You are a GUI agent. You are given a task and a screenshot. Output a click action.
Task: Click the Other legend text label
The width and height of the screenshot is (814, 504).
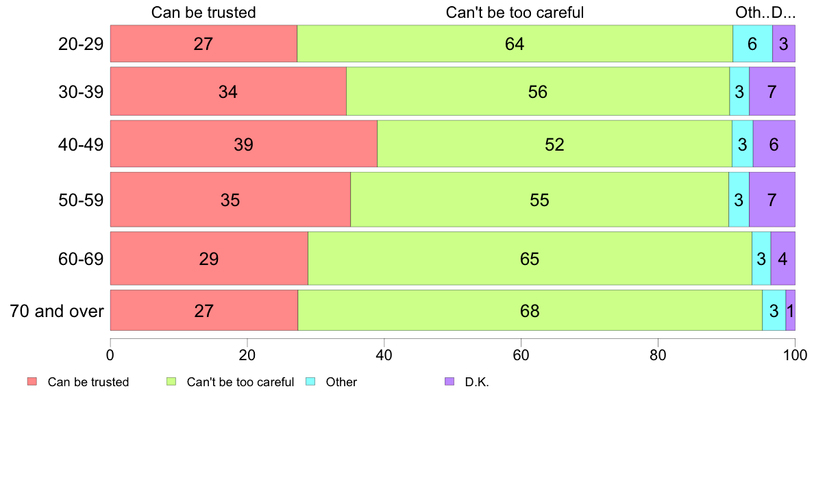coord(341,382)
